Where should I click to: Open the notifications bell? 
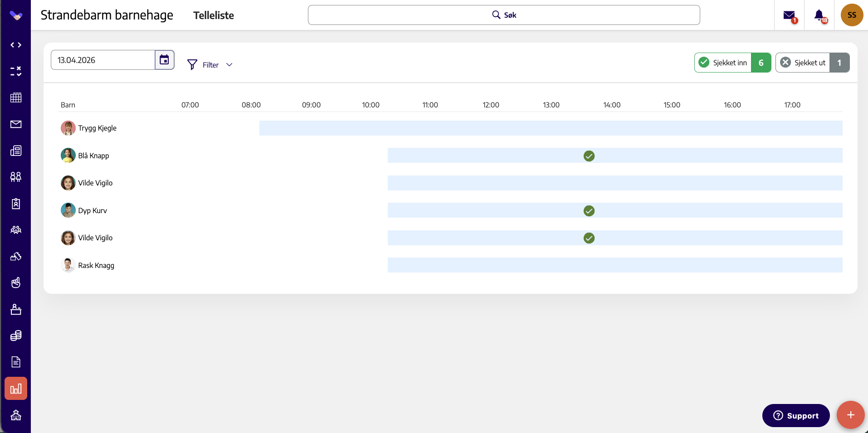[819, 15]
